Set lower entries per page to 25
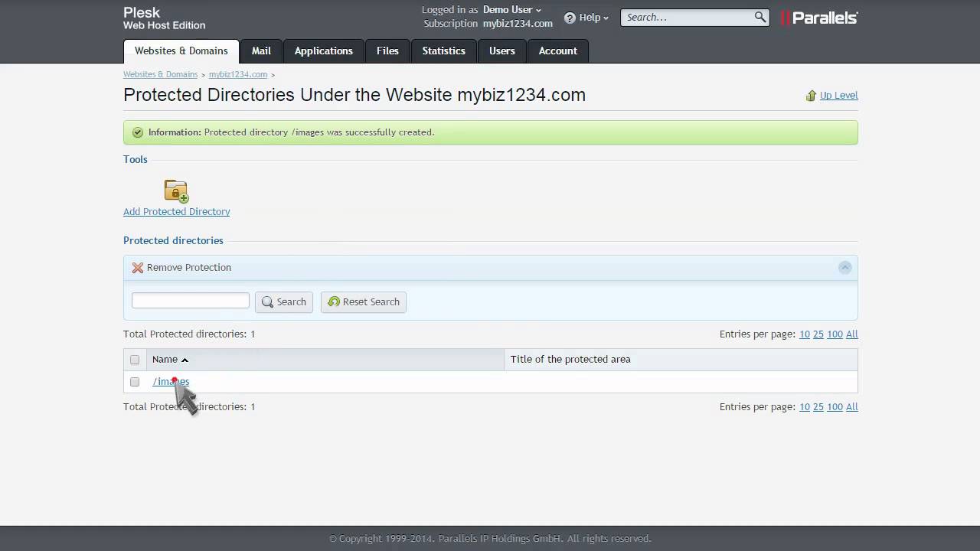 pos(818,407)
